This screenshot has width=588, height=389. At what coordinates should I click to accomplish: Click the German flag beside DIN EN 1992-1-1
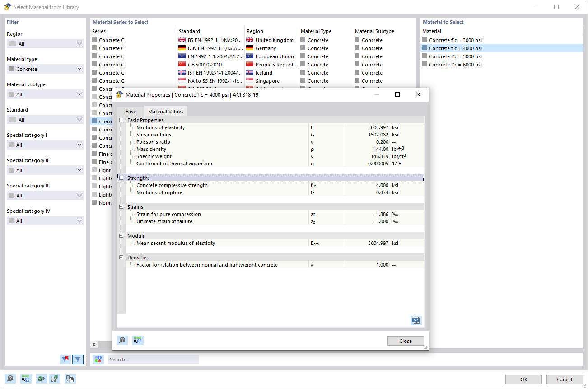click(182, 48)
